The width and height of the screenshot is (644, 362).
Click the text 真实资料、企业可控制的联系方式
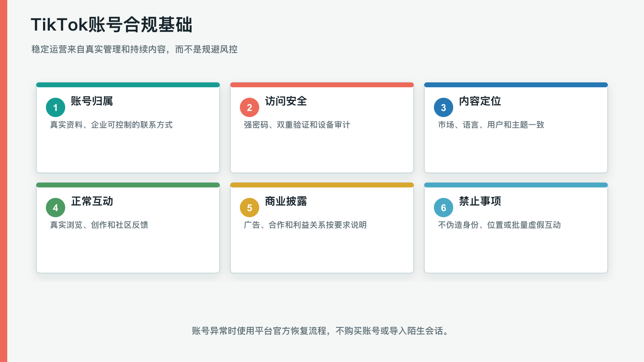(x=111, y=125)
